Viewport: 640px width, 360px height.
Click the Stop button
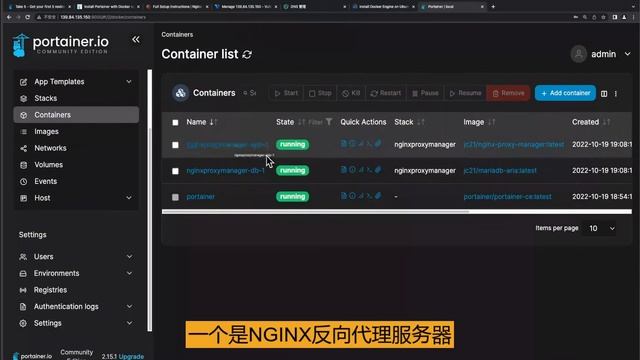(320, 93)
